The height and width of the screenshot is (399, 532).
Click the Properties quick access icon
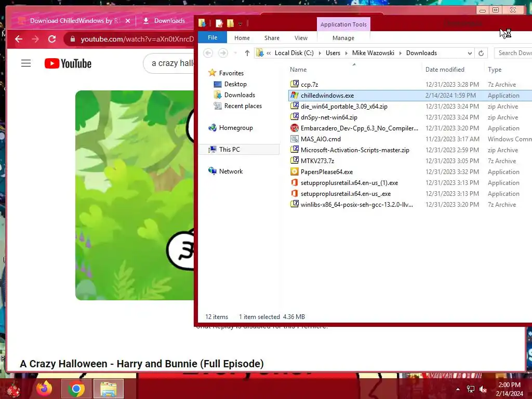[x=219, y=23]
